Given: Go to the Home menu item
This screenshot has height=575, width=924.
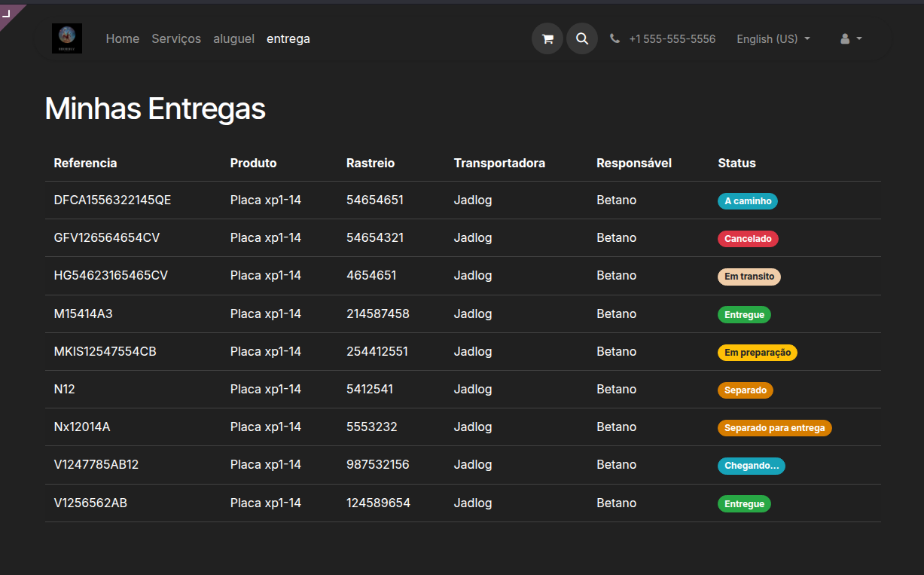Looking at the screenshot, I should tap(123, 38).
